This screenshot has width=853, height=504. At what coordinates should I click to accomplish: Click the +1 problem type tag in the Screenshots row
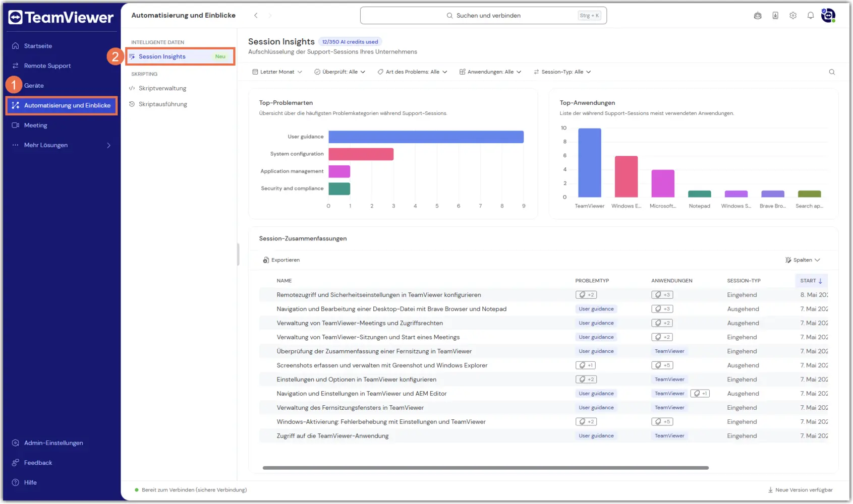586,365
